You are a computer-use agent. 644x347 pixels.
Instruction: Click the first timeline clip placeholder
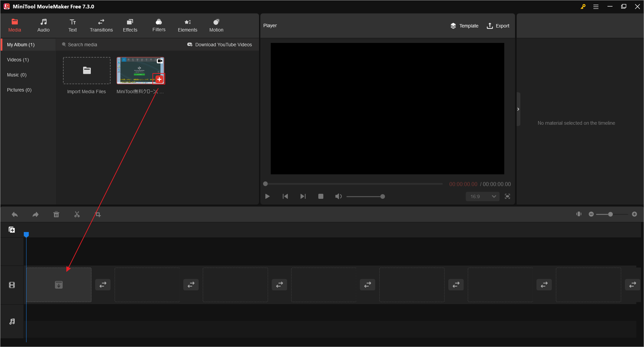59,285
